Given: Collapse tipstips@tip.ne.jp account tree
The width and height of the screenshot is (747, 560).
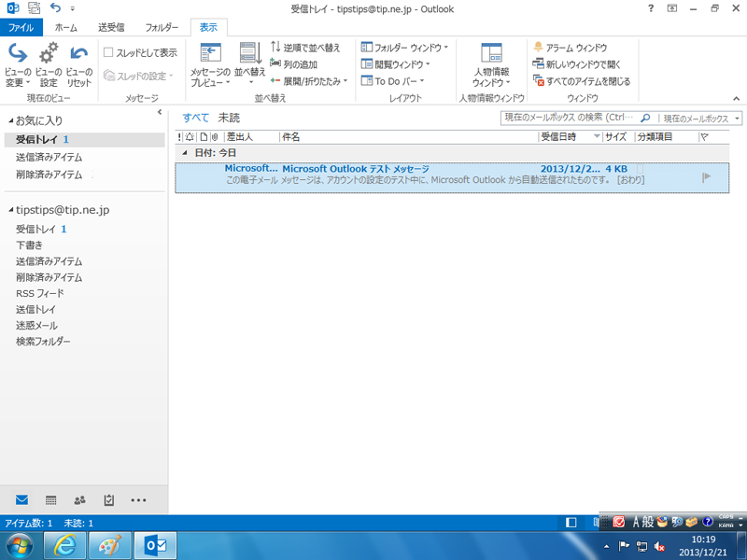Looking at the screenshot, I should 10,210.
